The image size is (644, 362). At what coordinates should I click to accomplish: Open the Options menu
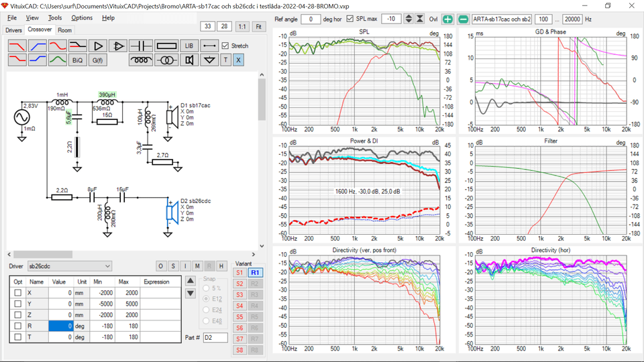[x=82, y=17]
